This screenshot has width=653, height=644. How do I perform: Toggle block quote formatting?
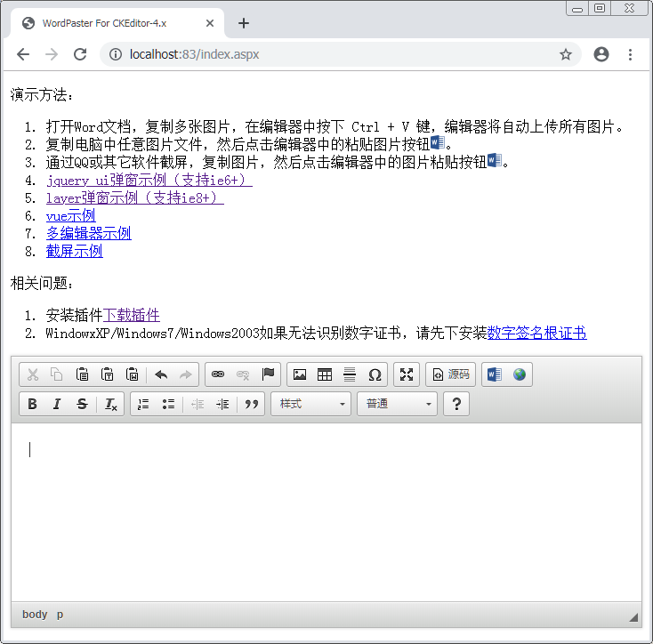pyautogui.click(x=252, y=404)
